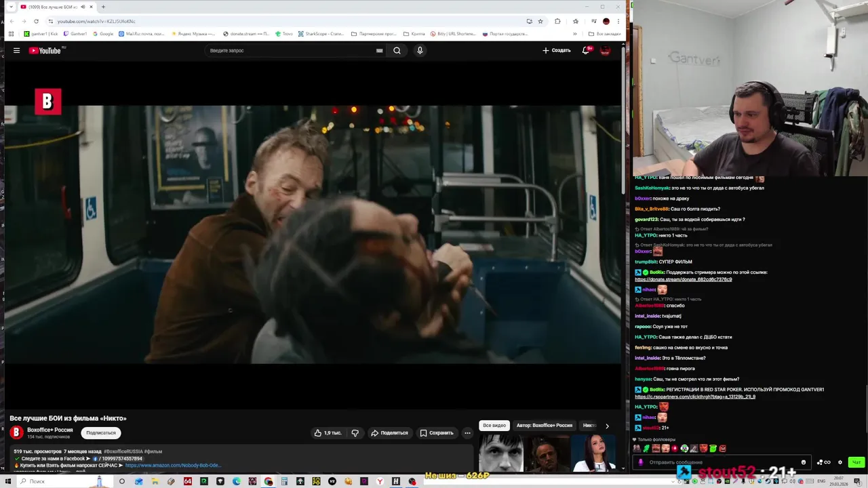Click the Создать button
The width and height of the screenshot is (868, 488).
[557, 50]
